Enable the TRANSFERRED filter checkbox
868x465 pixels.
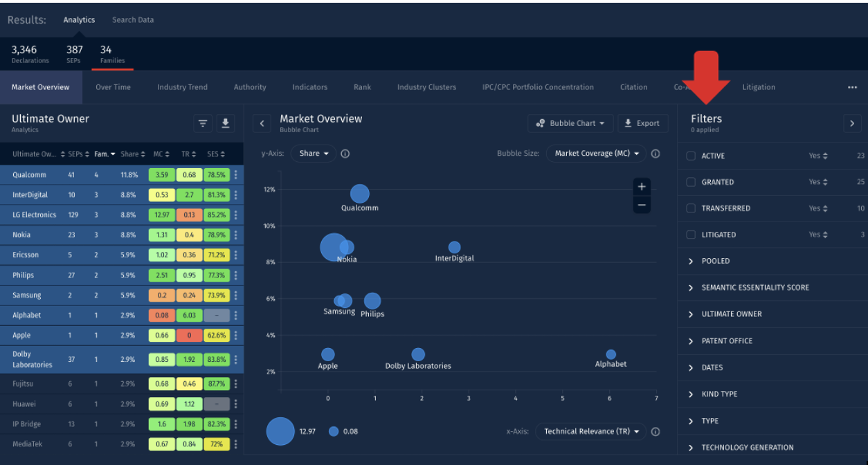click(691, 208)
